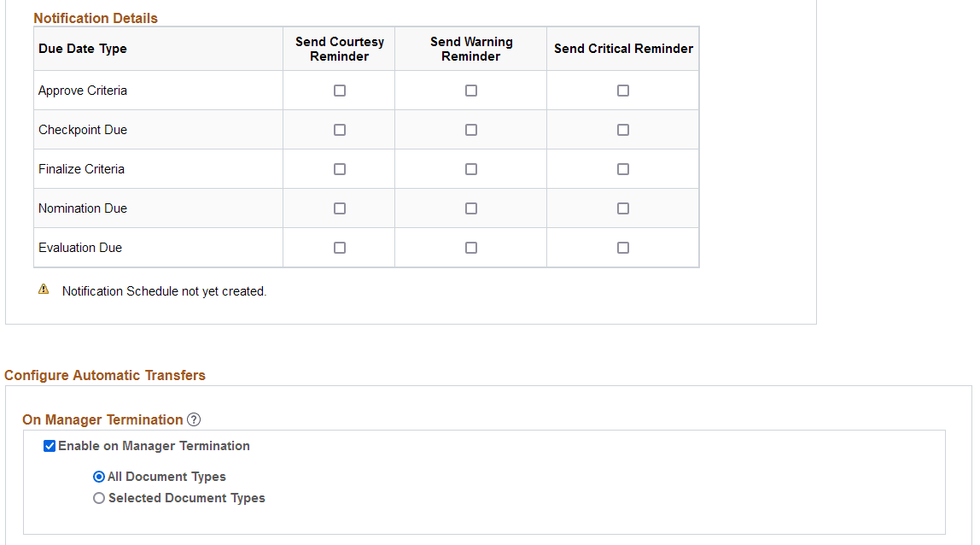Image resolution: width=980 pixels, height=545 pixels.
Task: Check warning reminder for Checkpoint Due
Action: coord(471,130)
